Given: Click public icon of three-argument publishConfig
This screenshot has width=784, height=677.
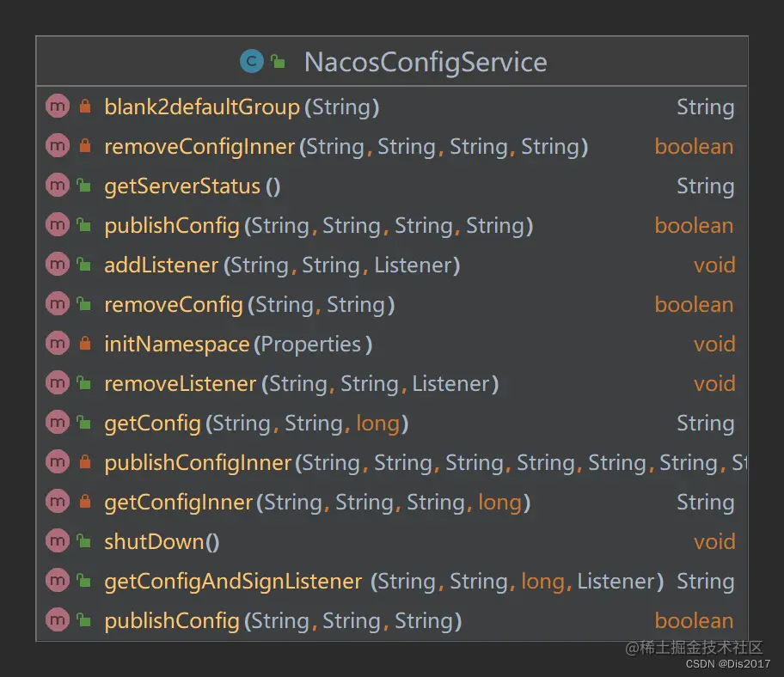Looking at the screenshot, I should (83, 619).
